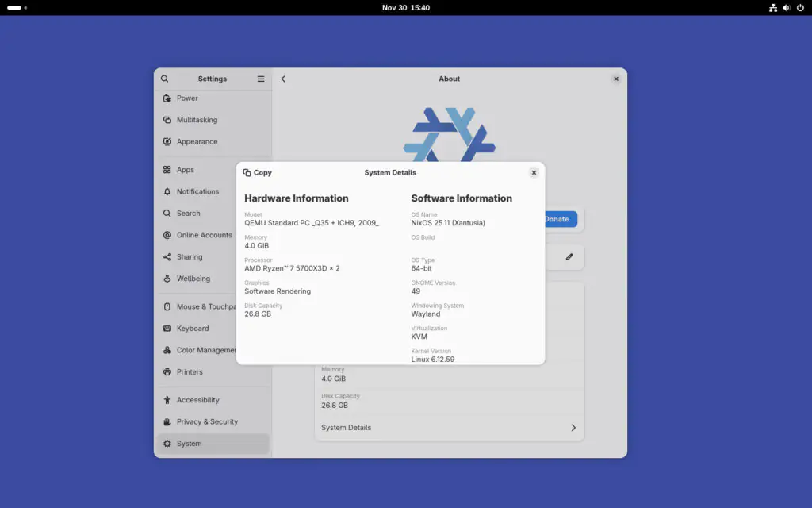Open the clock showing Nov 30 15:40
The image size is (812, 508).
[406, 7]
